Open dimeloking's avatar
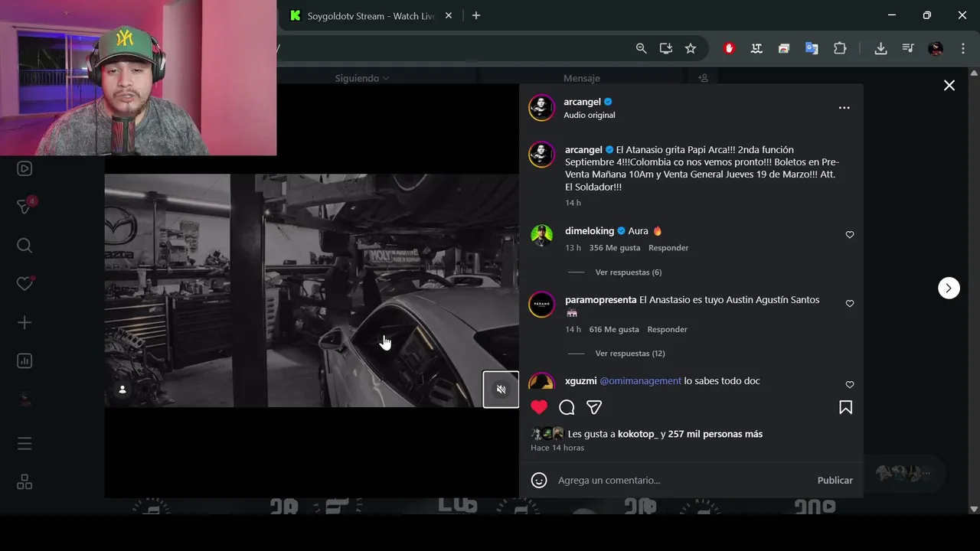 pos(541,236)
